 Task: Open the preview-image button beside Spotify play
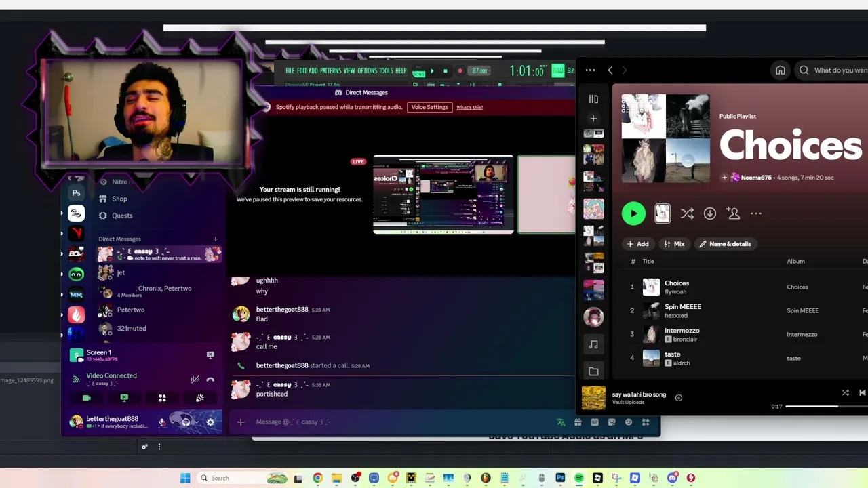[663, 213]
